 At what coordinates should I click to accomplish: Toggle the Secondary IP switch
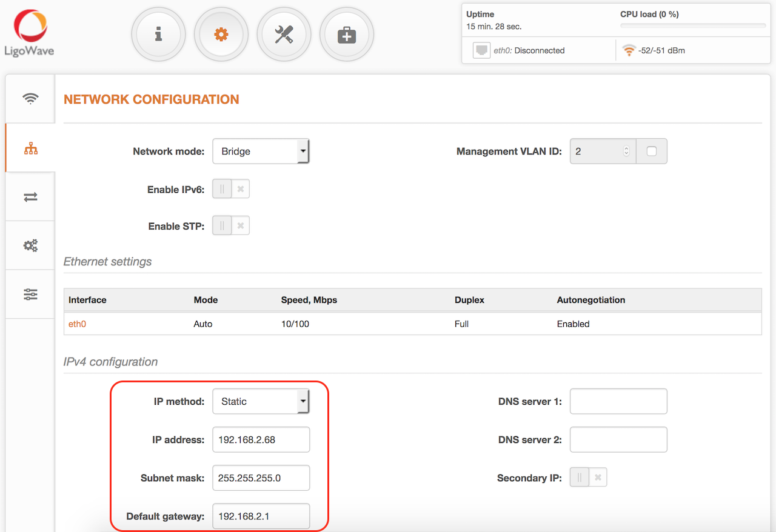click(588, 477)
